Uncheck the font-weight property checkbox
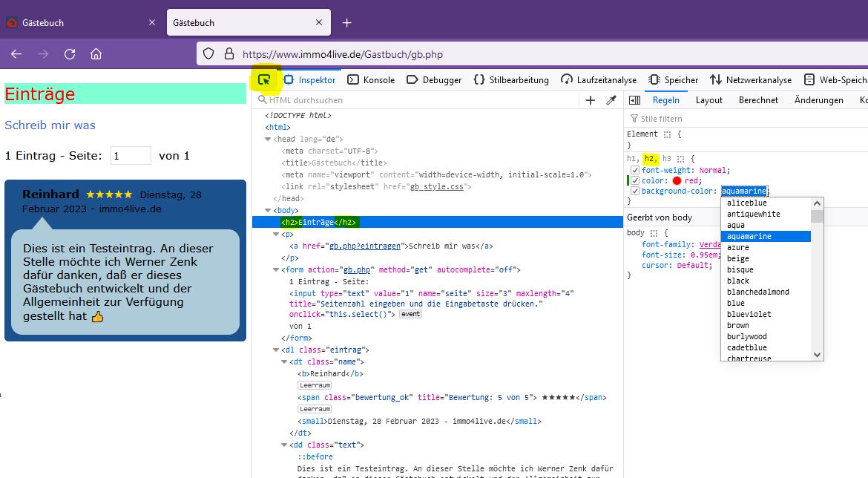This screenshot has width=868, height=478. [635, 170]
